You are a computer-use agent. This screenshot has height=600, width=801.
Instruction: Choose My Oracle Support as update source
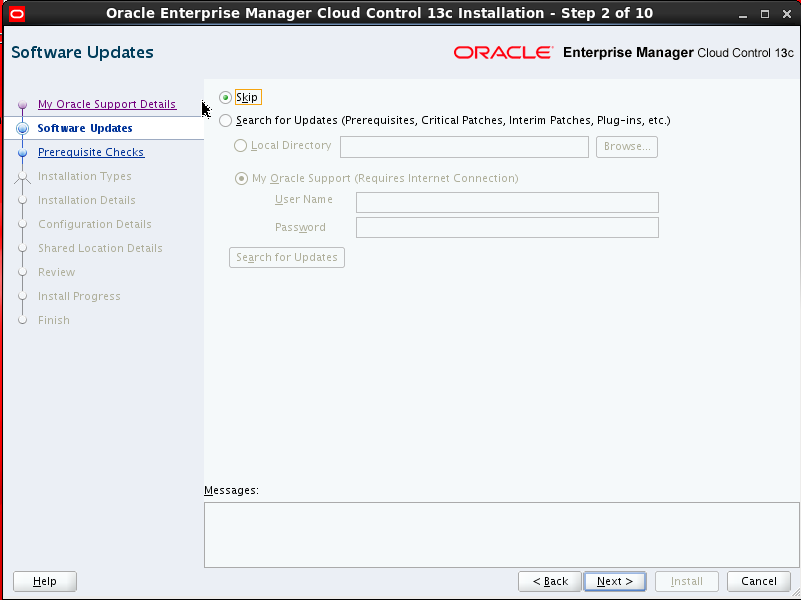pyautogui.click(x=240, y=178)
